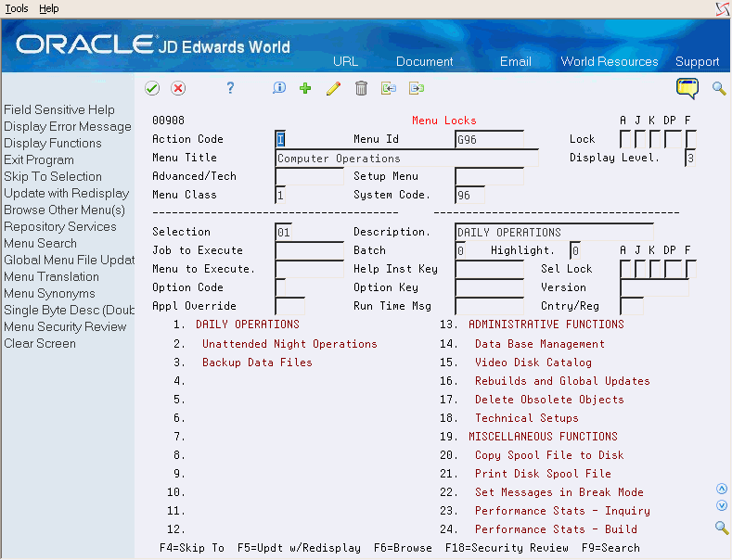Click the trash can Delete icon
This screenshot has width=732, height=560.
click(361, 88)
